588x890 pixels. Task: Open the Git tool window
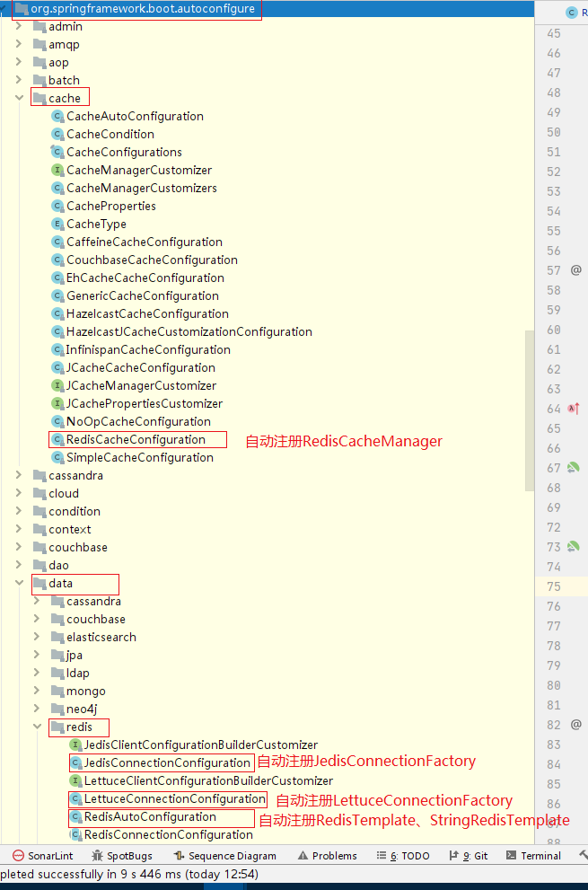pyautogui.click(x=469, y=855)
